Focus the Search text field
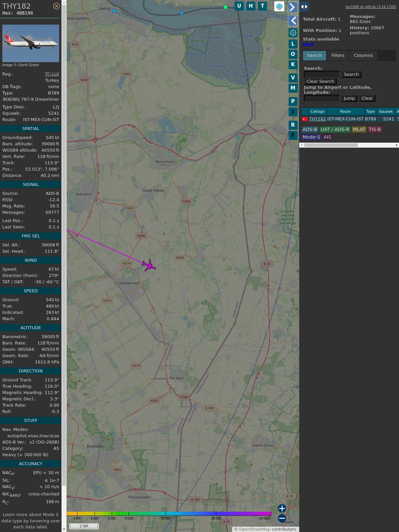This screenshot has width=399, height=532. pyautogui.click(x=322, y=74)
